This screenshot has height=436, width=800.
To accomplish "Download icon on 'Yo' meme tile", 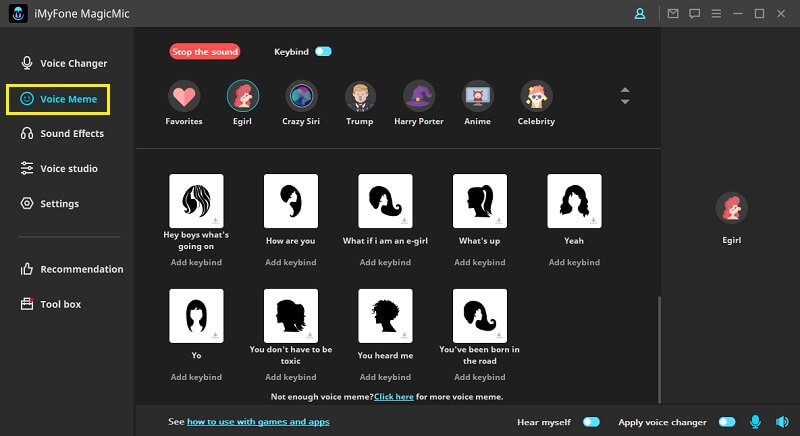I will pos(215,336).
